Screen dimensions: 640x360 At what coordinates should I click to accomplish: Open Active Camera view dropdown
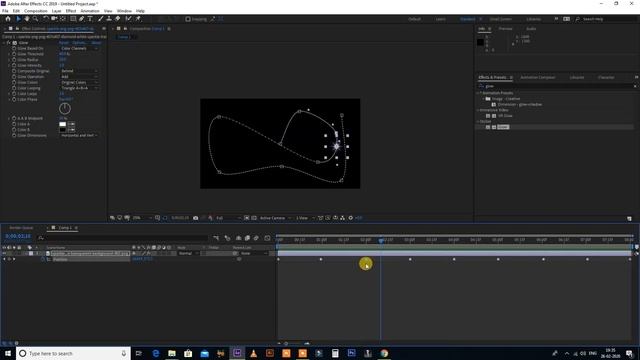pyautogui.click(x=275, y=218)
